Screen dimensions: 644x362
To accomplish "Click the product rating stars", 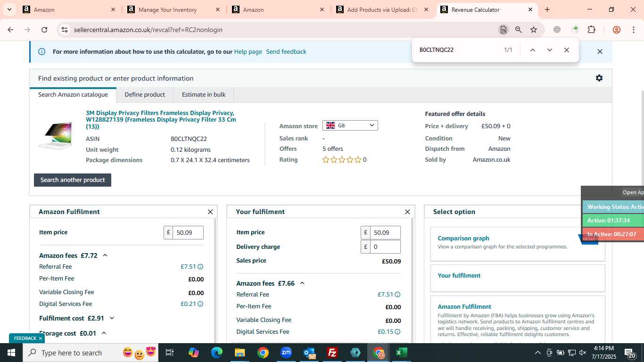I will pos(342,160).
